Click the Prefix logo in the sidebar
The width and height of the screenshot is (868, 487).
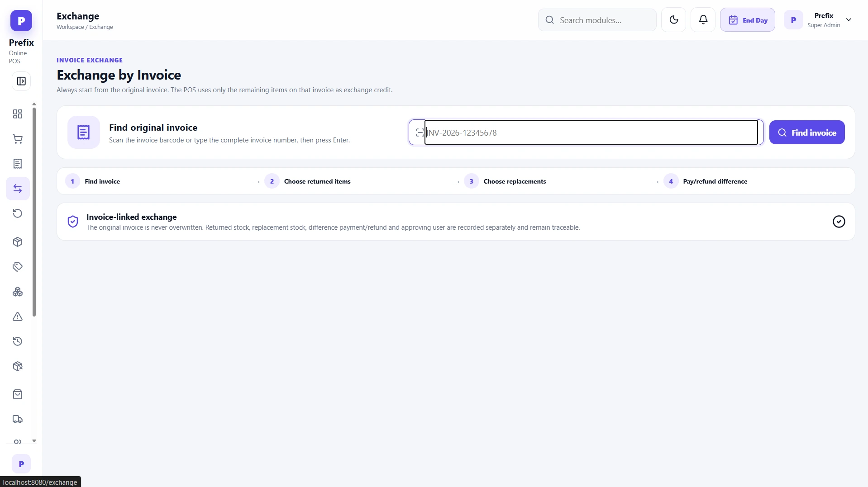tap(21, 21)
